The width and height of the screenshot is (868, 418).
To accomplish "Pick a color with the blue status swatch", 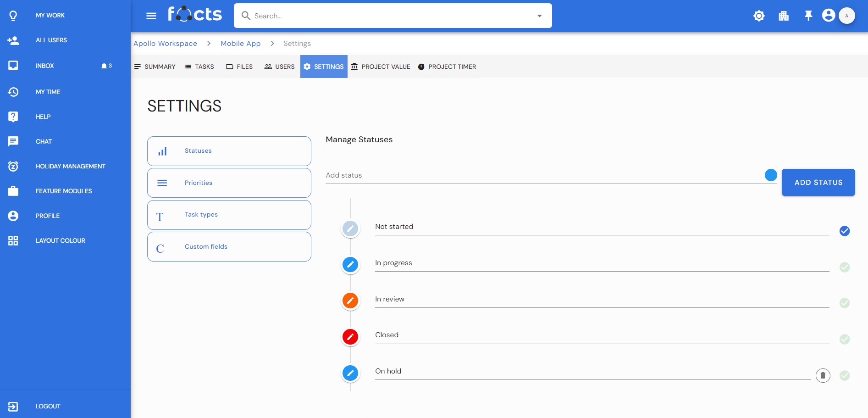I will (x=771, y=175).
